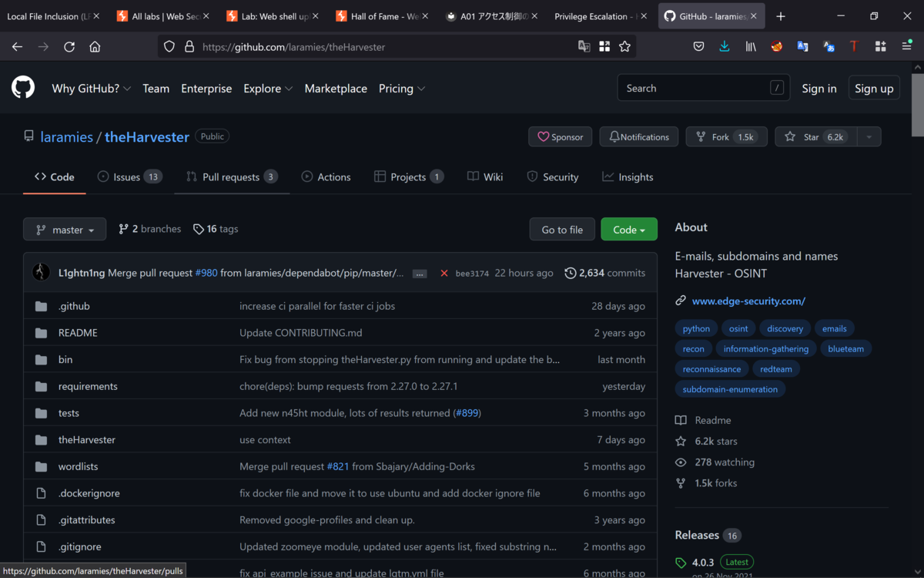Image resolution: width=924 pixels, height=578 pixels.
Task: Click the browser URL address field
Action: pyautogui.click(x=385, y=47)
